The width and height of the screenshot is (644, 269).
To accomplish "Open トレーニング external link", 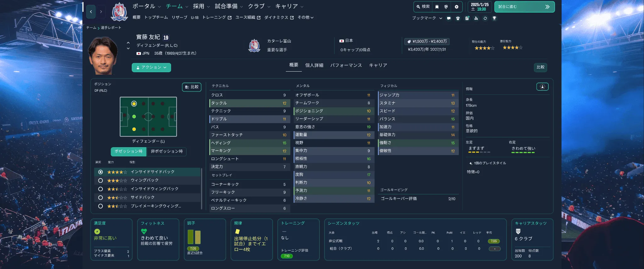I will tap(217, 18).
